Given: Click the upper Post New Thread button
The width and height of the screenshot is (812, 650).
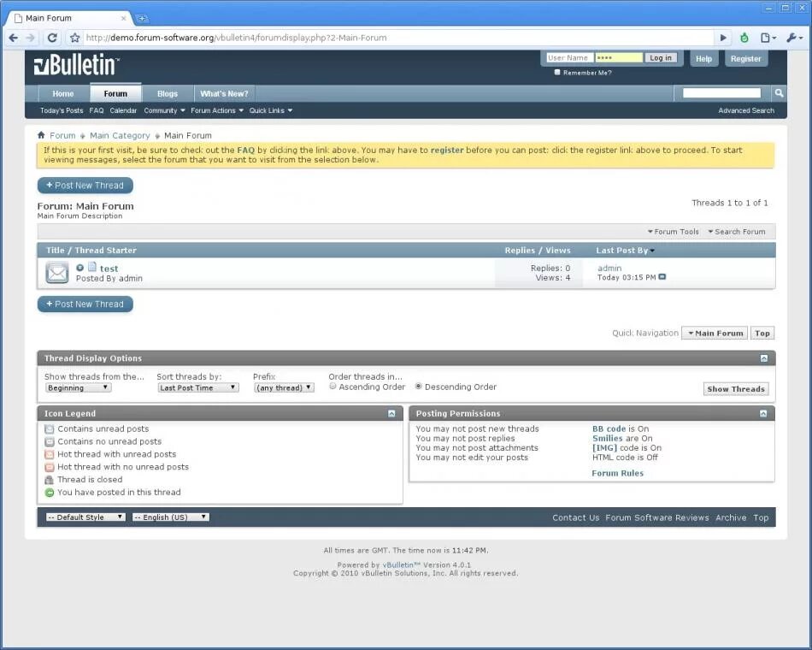Looking at the screenshot, I should click(x=85, y=185).
